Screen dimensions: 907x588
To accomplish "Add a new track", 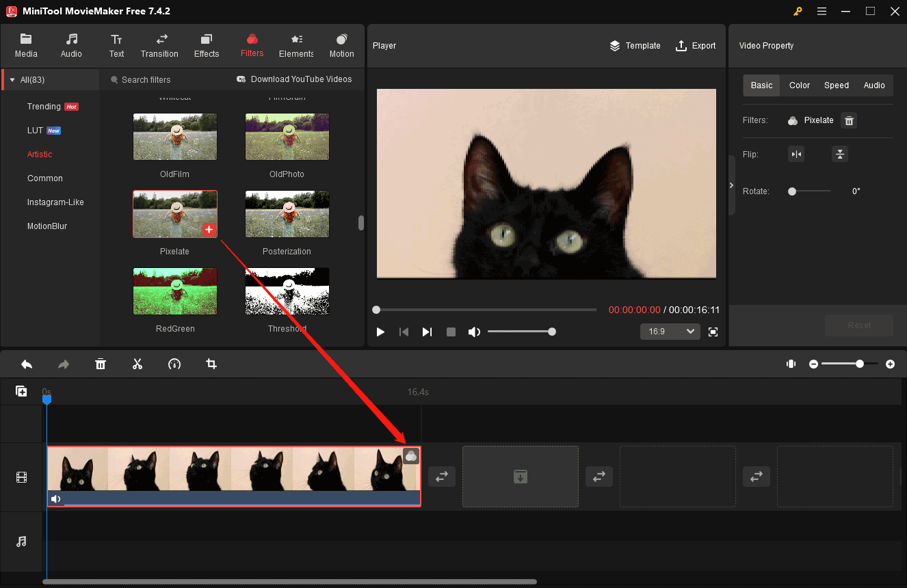I will click(21, 391).
